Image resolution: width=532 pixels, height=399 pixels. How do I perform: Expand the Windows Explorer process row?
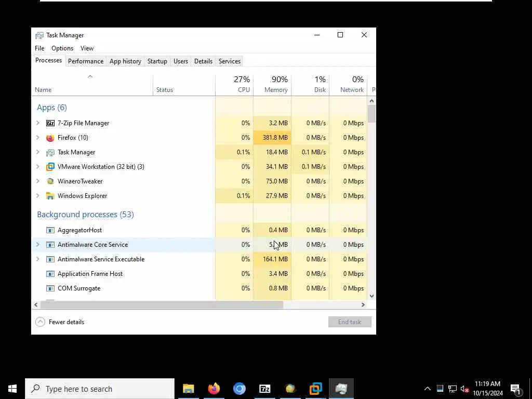pyautogui.click(x=38, y=196)
